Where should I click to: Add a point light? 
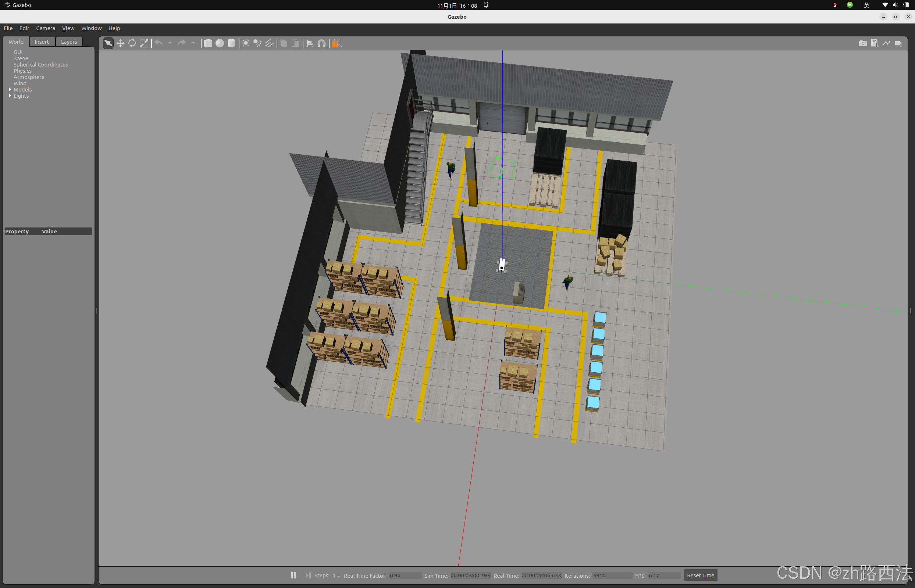[x=246, y=43]
